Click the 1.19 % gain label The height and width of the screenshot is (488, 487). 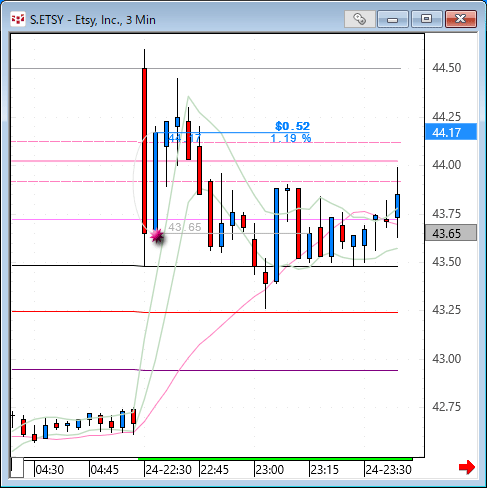[291, 138]
